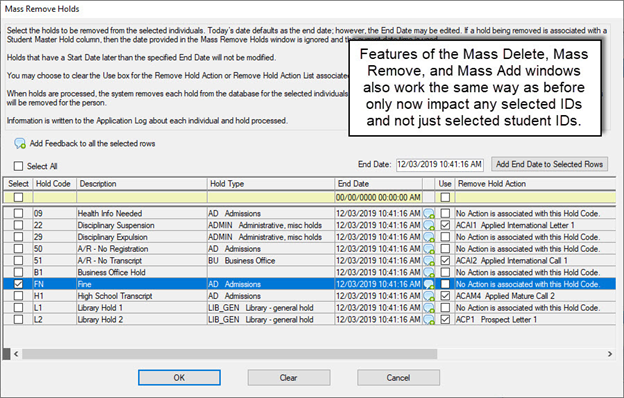
Task: Open feedback icon for Library Hold 2 row
Action: click(x=429, y=320)
